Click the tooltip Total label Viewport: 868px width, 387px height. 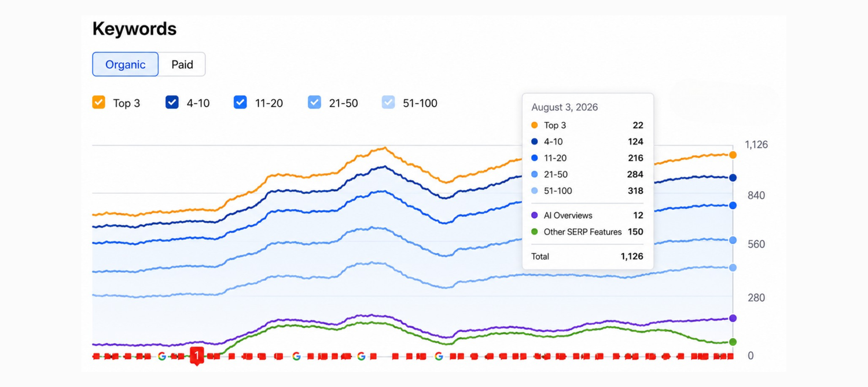click(540, 256)
